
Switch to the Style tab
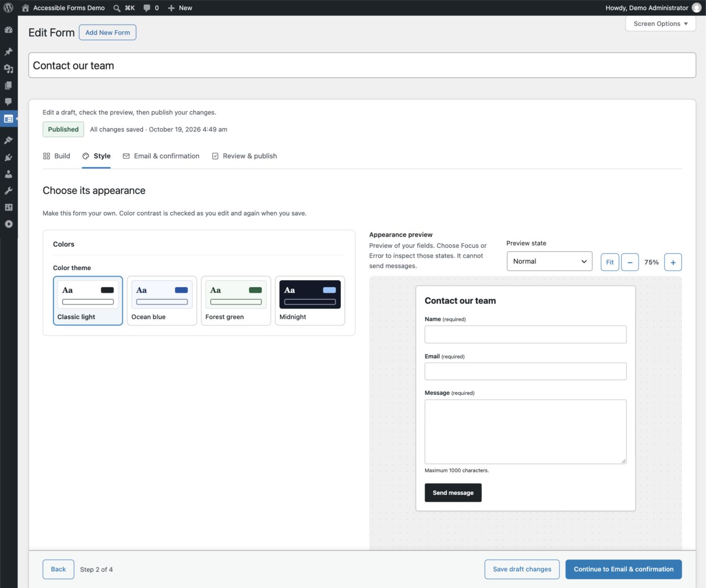pyautogui.click(x=96, y=156)
